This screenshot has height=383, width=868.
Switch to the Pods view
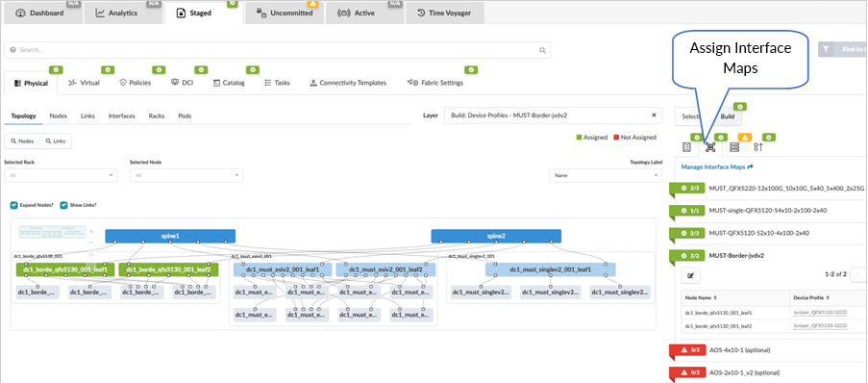click(x=185, y=115)
